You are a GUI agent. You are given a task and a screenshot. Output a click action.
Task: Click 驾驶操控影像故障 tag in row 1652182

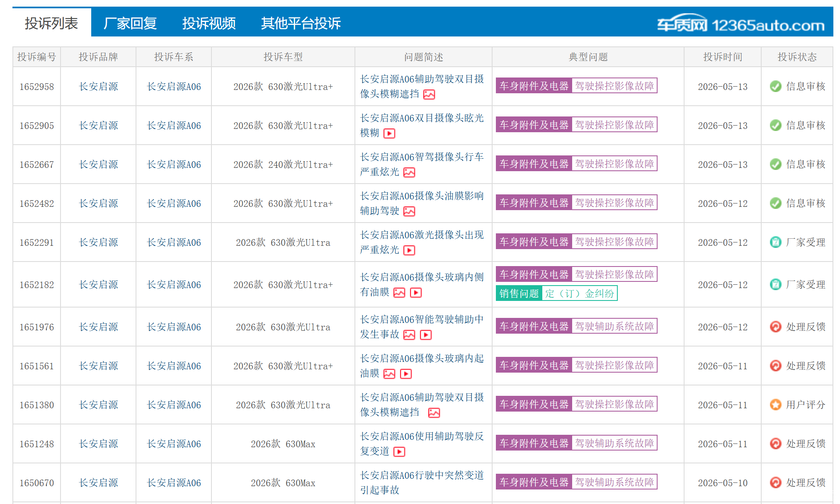pyautogui.click(x=614, y=274)
